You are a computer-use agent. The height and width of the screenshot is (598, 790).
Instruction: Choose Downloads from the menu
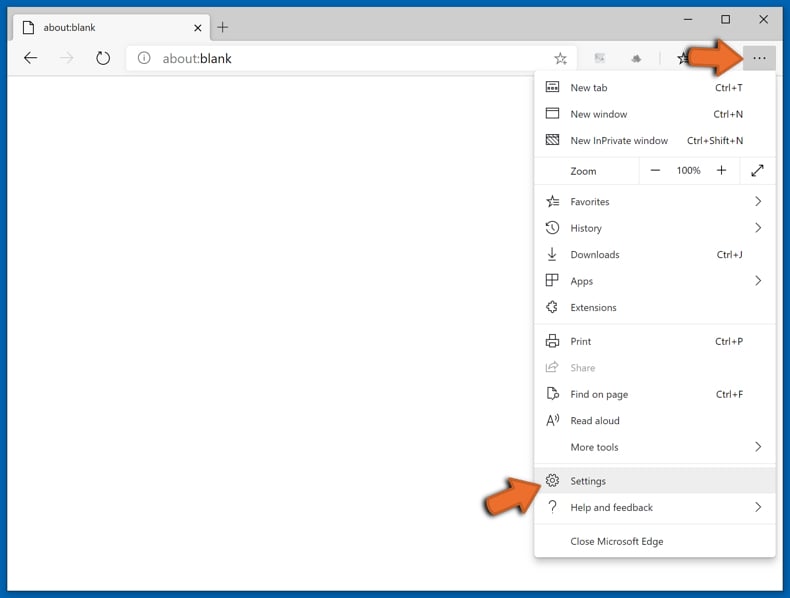tap(595, 255)
